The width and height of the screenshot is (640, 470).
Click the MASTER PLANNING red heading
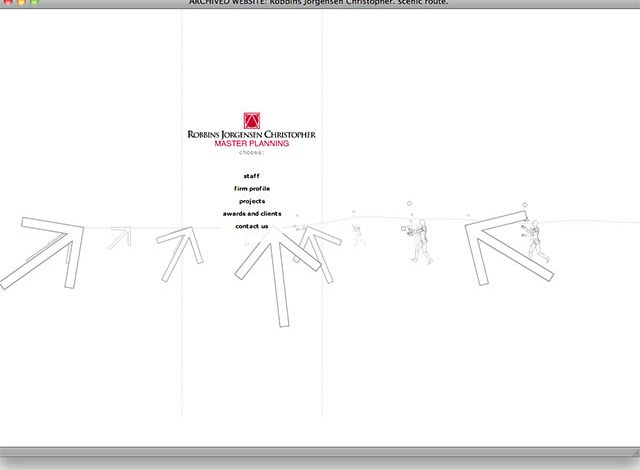252,144
